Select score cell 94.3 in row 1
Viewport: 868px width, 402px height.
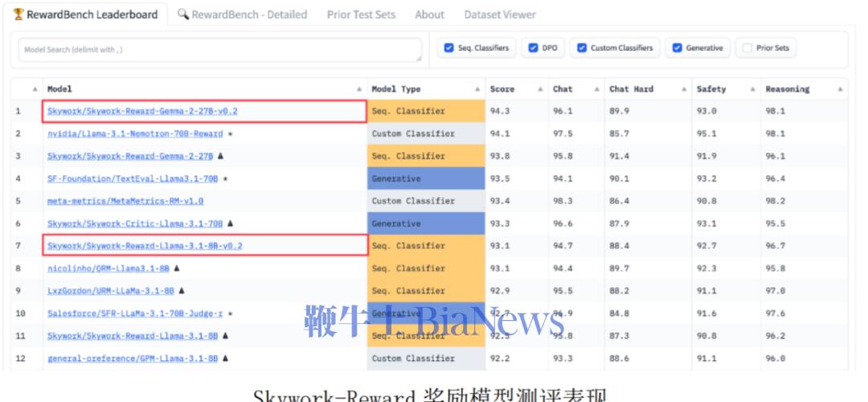[500, 111]
